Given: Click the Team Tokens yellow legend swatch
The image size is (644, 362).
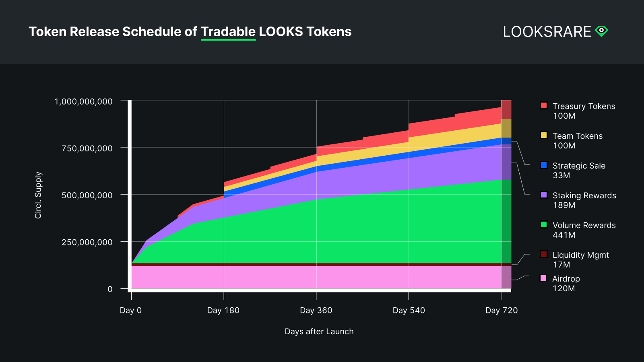Looking at the screenshot, I should point(544,135).
